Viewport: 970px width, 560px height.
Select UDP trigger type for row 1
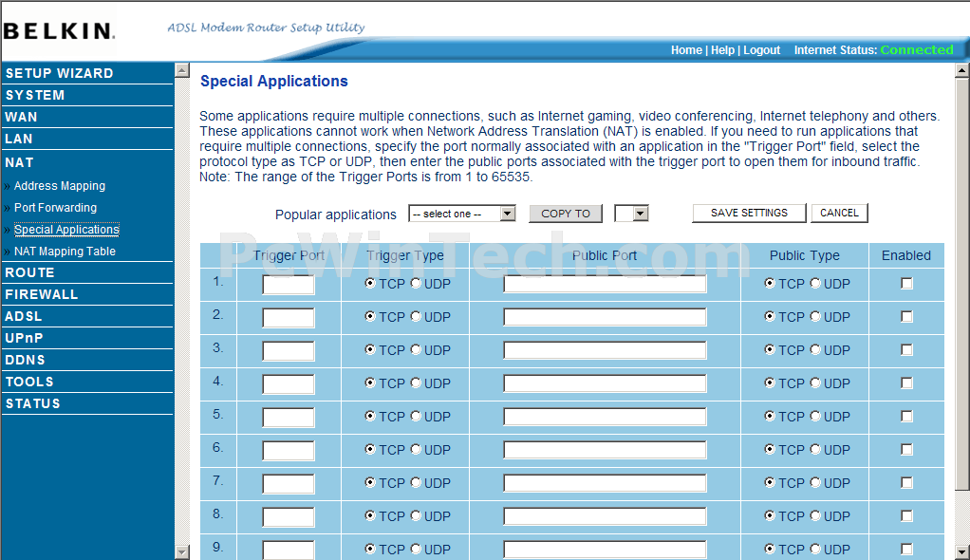(416, 283)
